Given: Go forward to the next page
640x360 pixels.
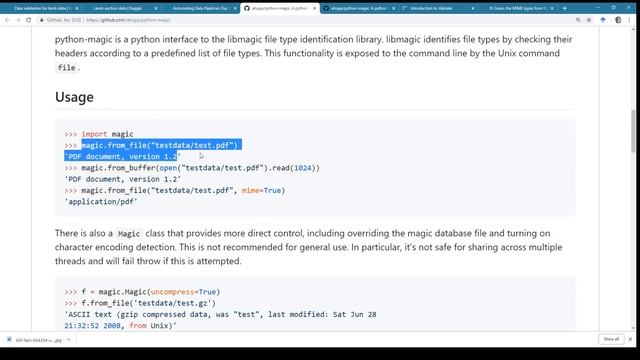Looking at the screenshot, I should tap(18, 20).
